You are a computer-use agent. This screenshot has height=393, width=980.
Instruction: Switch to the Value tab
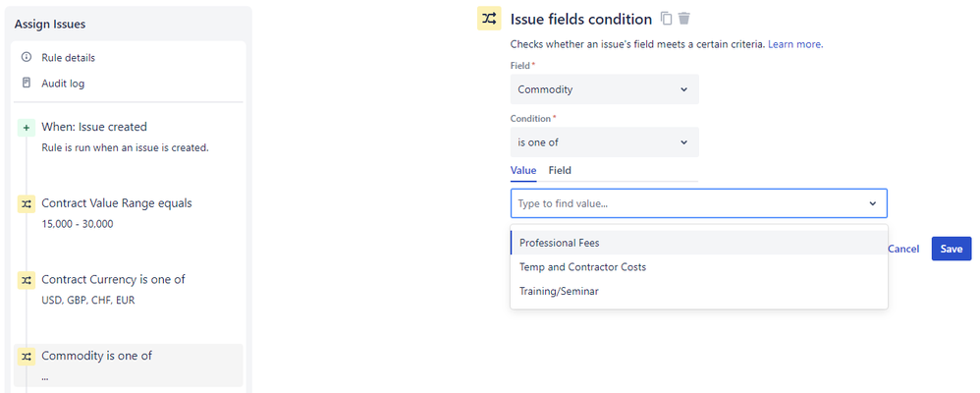pyautogui.click(x=523, y=171)
